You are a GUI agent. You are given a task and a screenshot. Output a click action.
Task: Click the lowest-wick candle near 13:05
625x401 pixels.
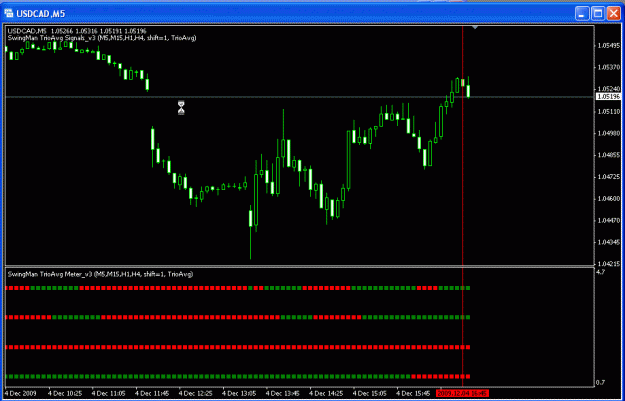pyautogui.click(x=250, y=232)
